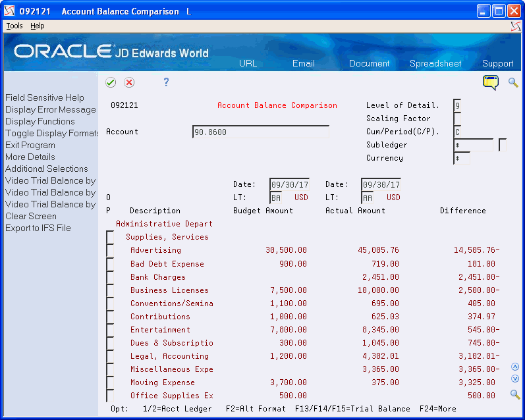Click the Cum/Period field
Screen dimensions: 525x420
click(457, 132)
